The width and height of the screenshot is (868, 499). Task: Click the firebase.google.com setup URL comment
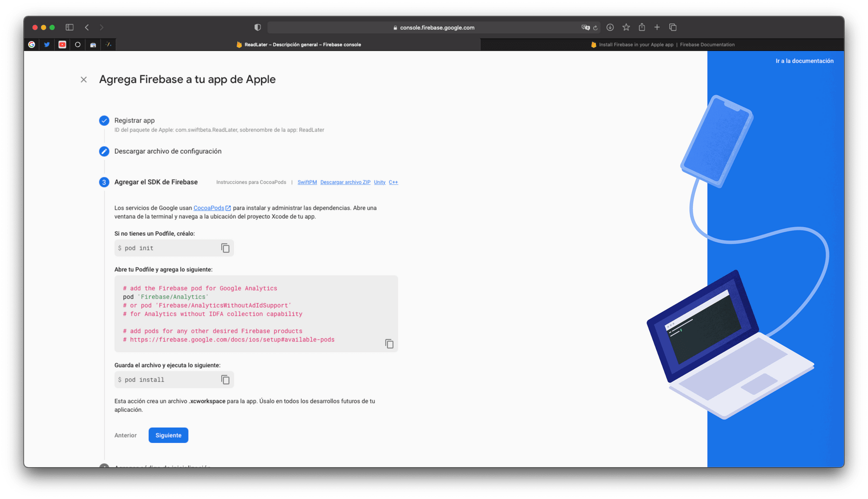pos(229,340)
